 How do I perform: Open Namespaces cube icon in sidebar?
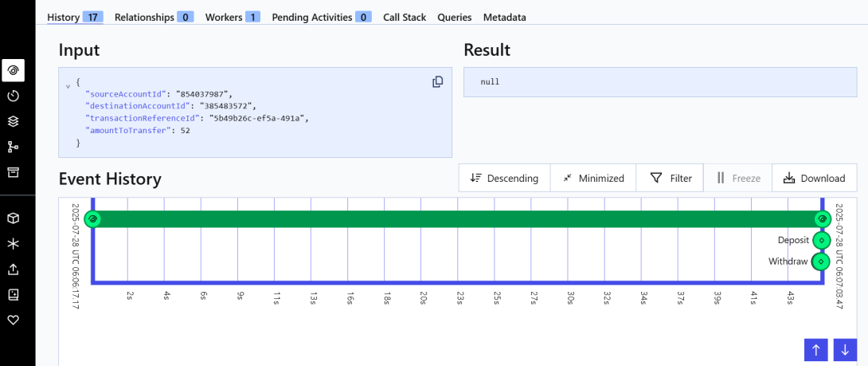coord(13,218)
